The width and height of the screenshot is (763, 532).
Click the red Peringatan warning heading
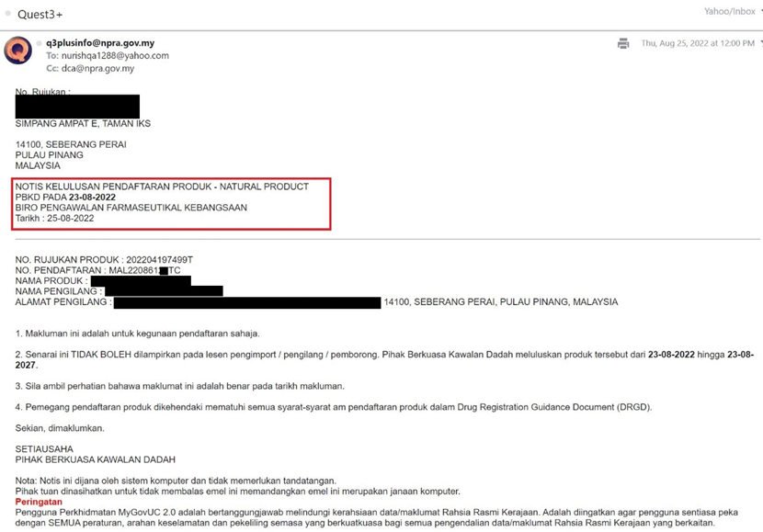[x=39, y=503]
